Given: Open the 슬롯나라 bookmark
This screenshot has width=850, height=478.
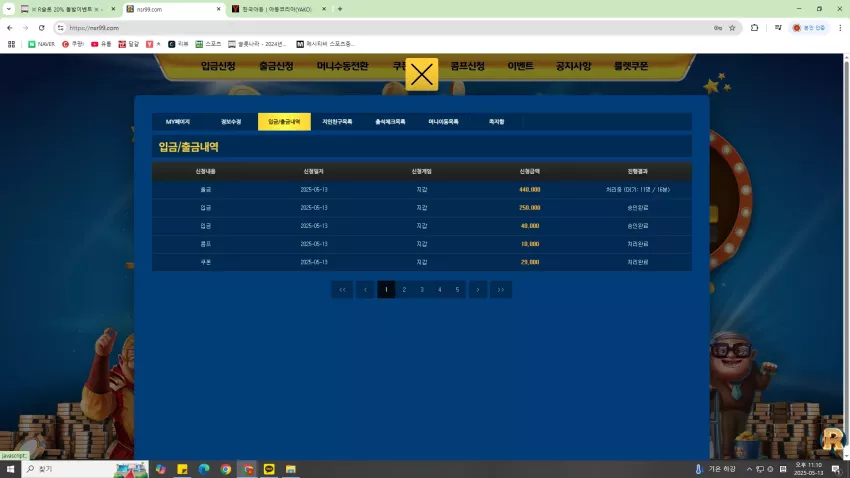Looking at the screenshot, I should pyautogui.click(x=257, y=44).
